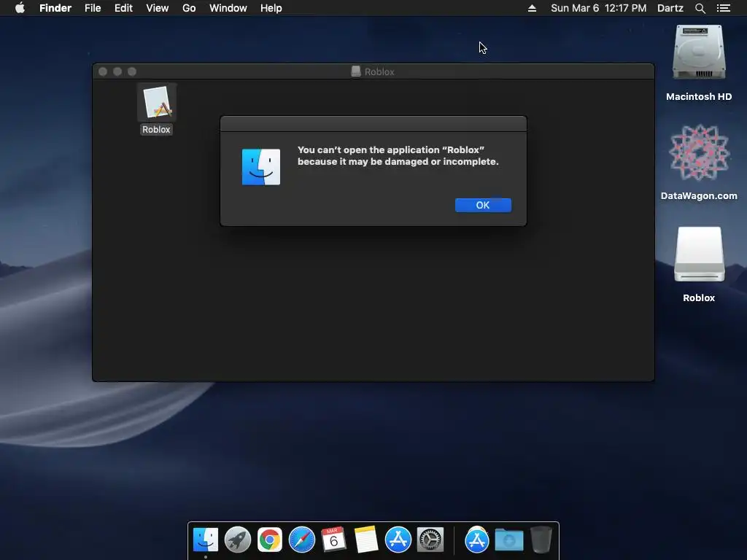Click OK in the damaged application dialog

[x=483, y=205]
